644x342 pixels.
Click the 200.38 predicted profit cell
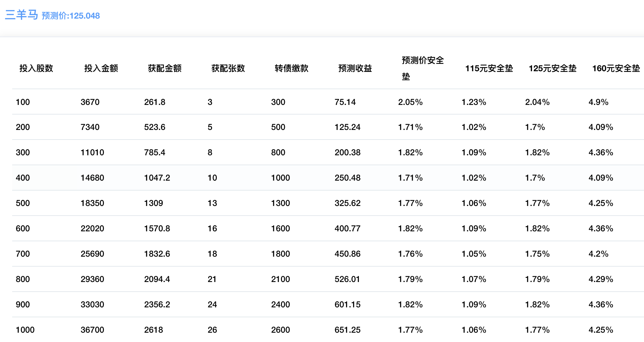click(x=347, y=152)
